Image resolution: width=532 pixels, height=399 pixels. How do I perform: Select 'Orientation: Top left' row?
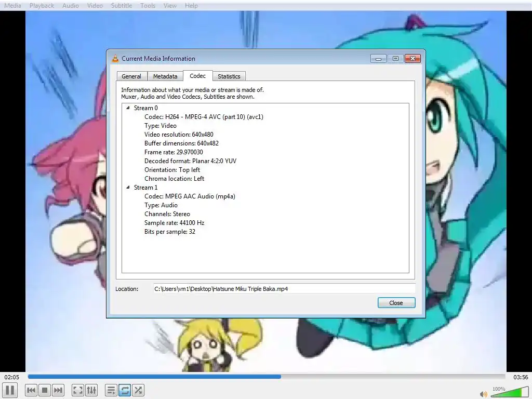tap(172, 170)
